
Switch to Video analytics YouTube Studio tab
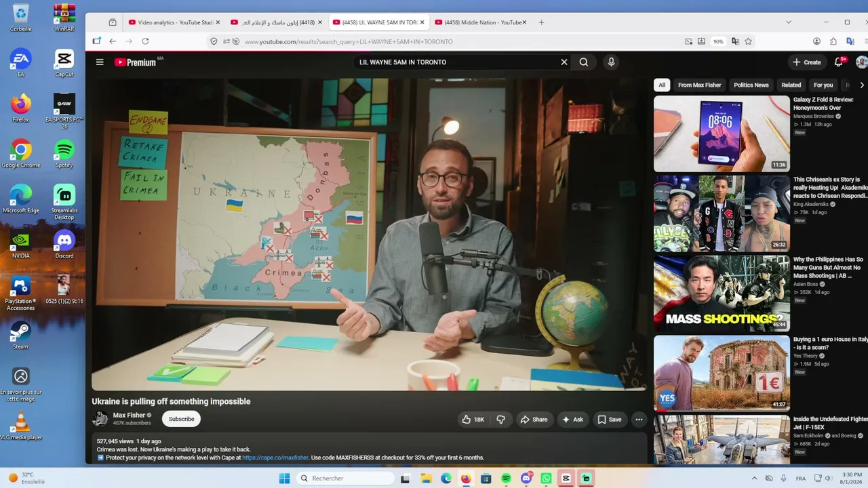(174, 22)
